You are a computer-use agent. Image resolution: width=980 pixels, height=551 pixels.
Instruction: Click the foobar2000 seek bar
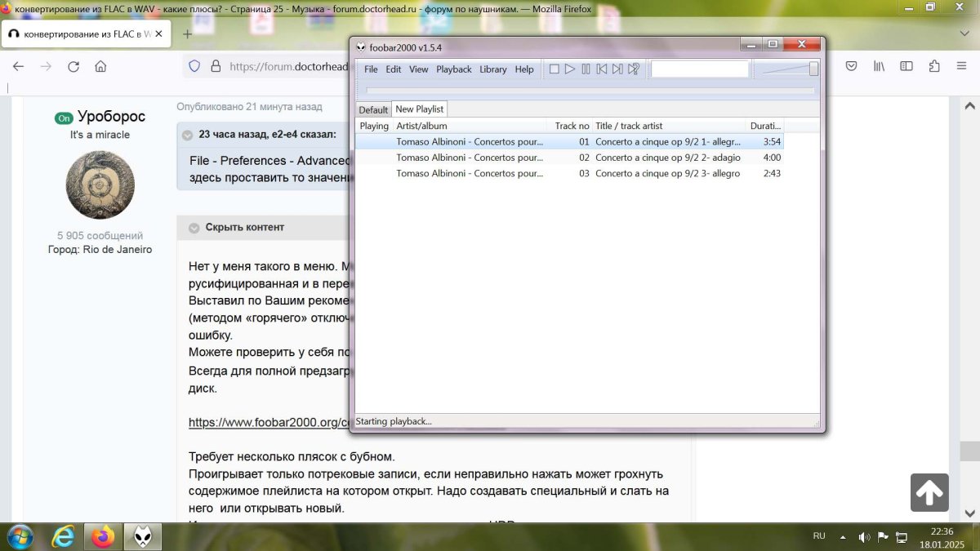(590, 91)
